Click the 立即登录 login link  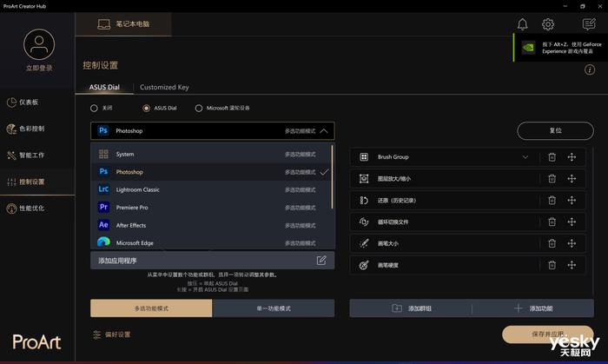click(x=39, y=69)
